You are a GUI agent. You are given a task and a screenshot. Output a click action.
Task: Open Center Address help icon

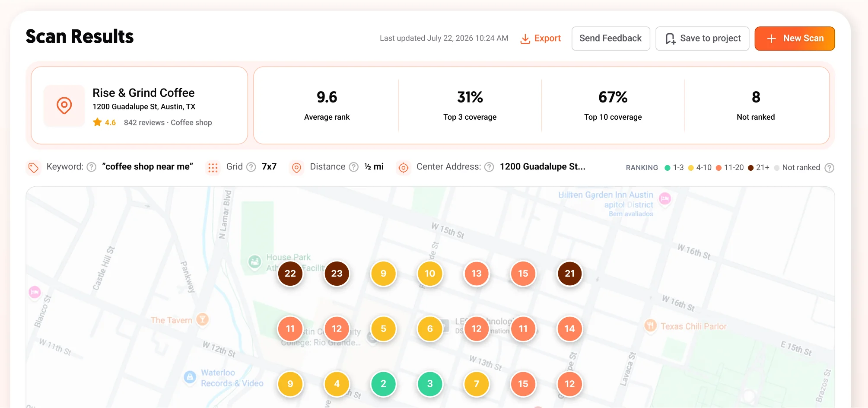tap(489, 167)
